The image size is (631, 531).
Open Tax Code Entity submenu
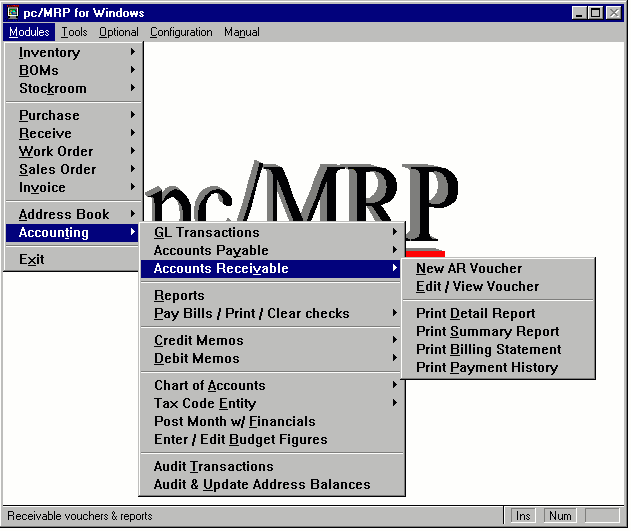tap(272, 403)
